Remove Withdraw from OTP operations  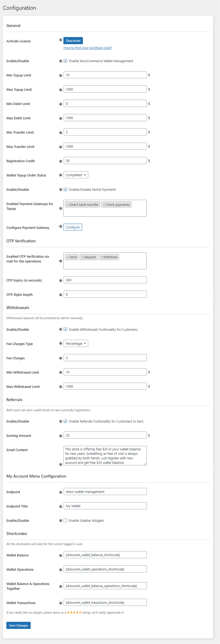click(102, 257)
